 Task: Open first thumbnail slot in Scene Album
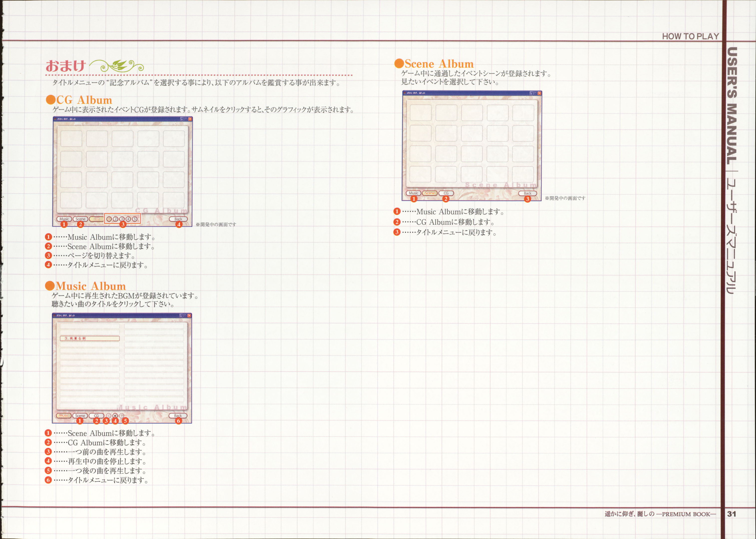pyautogui.click(x=421, y=113)
